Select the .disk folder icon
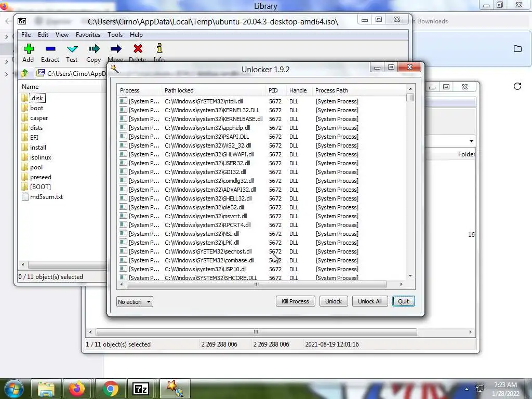The image size is (532, 399). (x=24, y=98)
